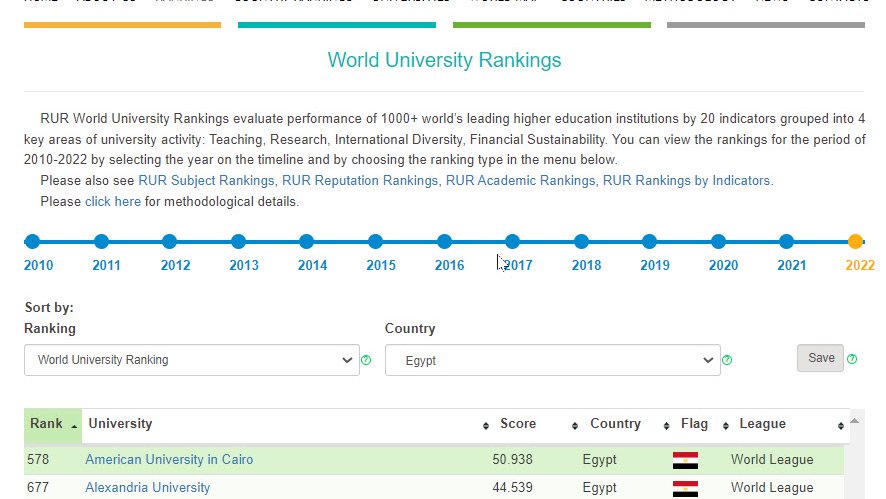
Task: Select year 2018 on the timeline
Action: [x=581, y=242]
